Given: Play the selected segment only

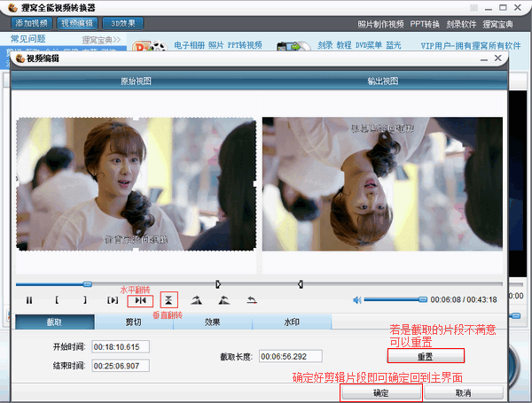Looking at the screenshot, I should [113, 300].
